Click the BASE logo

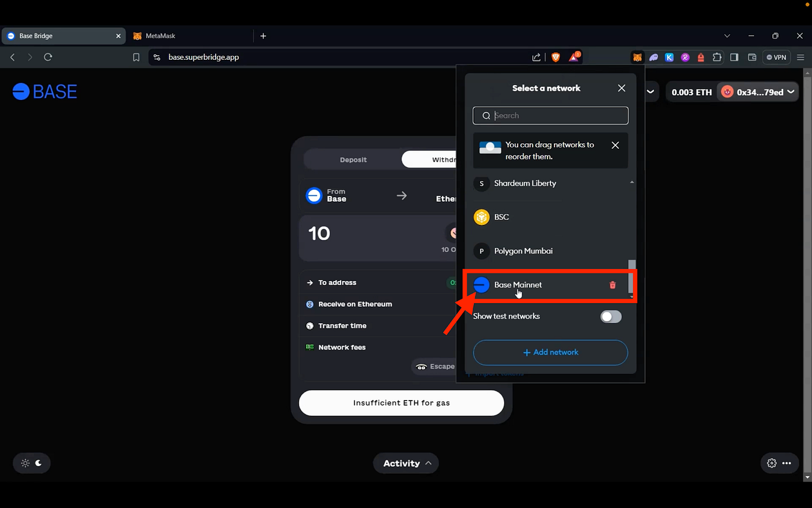point(44,91)
